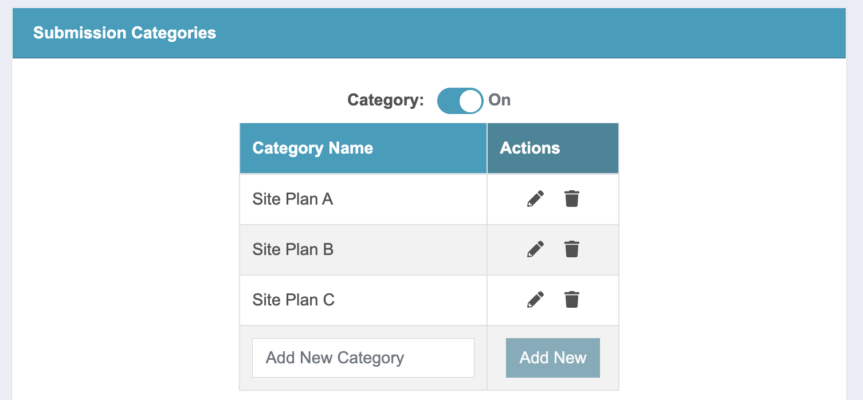Edit the Site Plan B category
This screenshot has width=863, height=400.
[535, 249]
